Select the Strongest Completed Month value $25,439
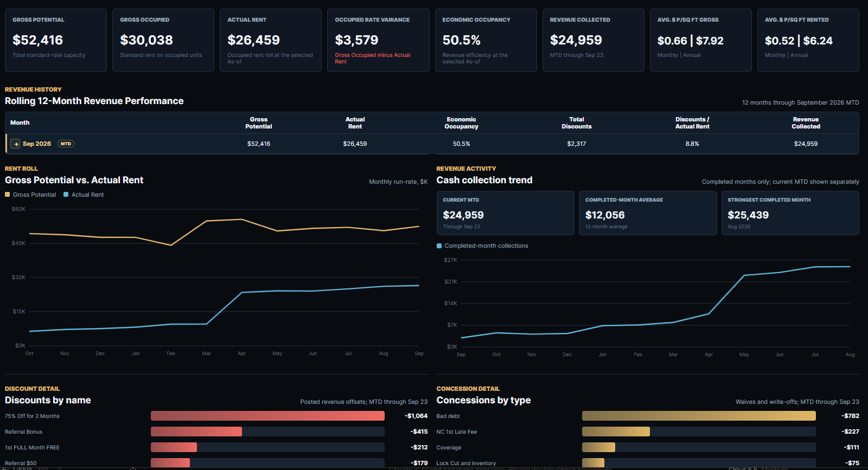Image resolution: width=868 pixels, height=470 pixels. (748, 215)
